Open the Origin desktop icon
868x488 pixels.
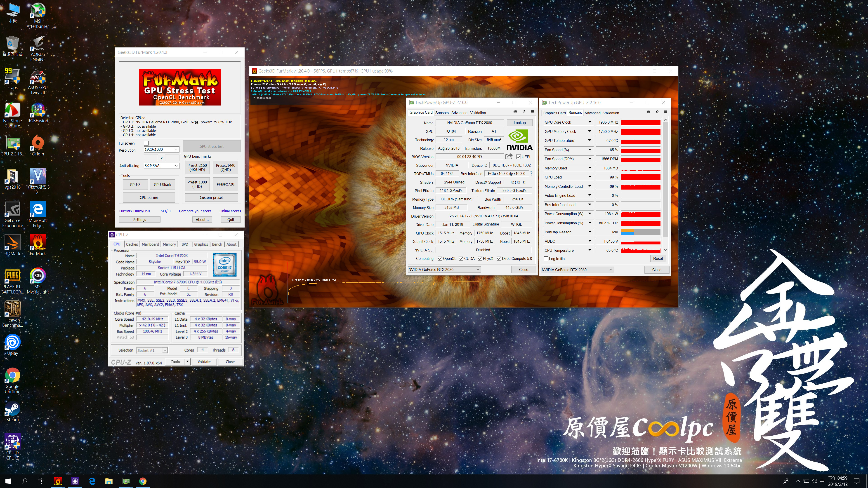coord(38,145)
